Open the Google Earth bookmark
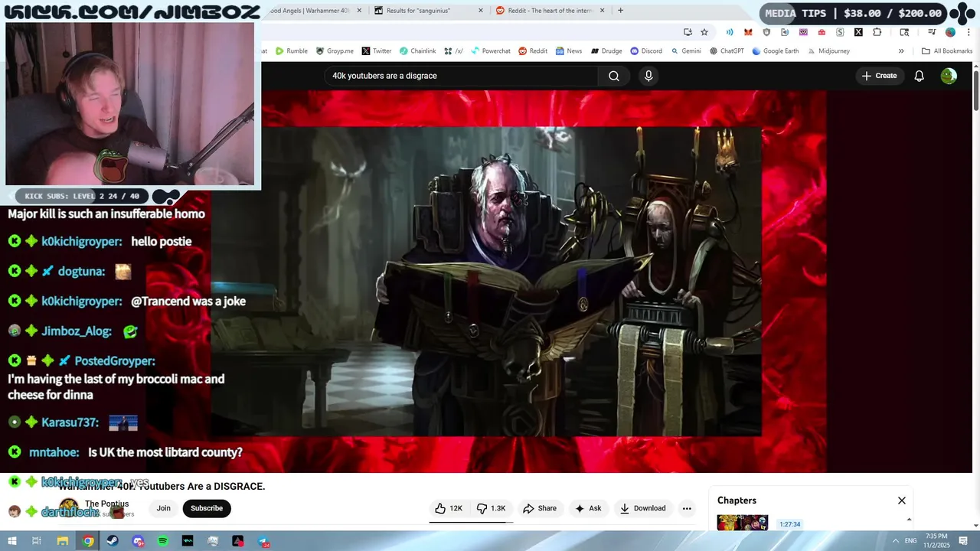This screenshot has height=551, width=980. (x=775, y=51)
